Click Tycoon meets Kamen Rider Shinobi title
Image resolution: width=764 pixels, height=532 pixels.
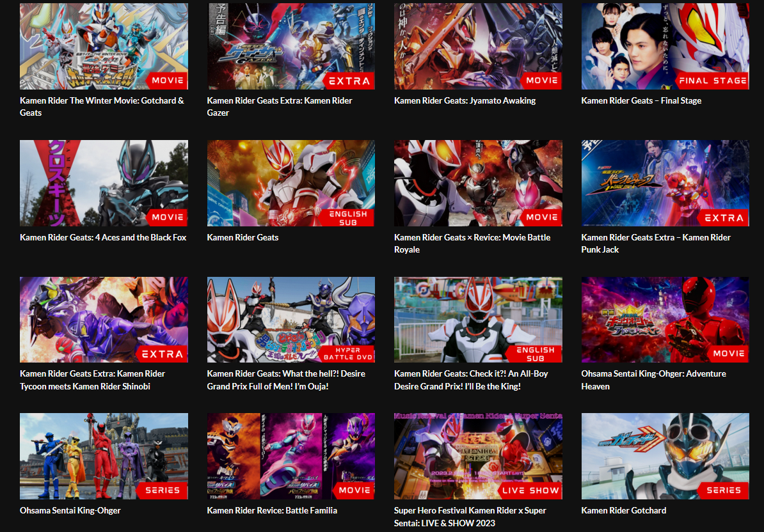point(93,380)
